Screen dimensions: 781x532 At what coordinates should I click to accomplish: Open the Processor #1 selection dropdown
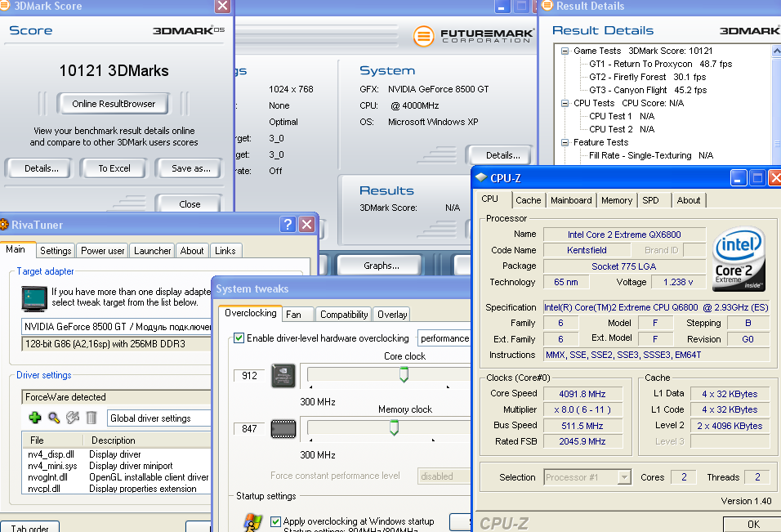coord(623,477)
